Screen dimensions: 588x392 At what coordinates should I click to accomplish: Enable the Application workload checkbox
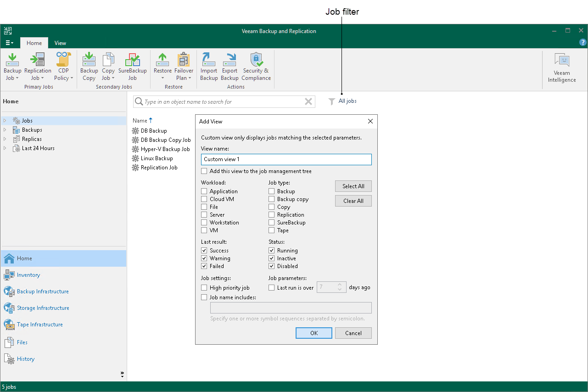pyautogui.click(x=204, y=191)
